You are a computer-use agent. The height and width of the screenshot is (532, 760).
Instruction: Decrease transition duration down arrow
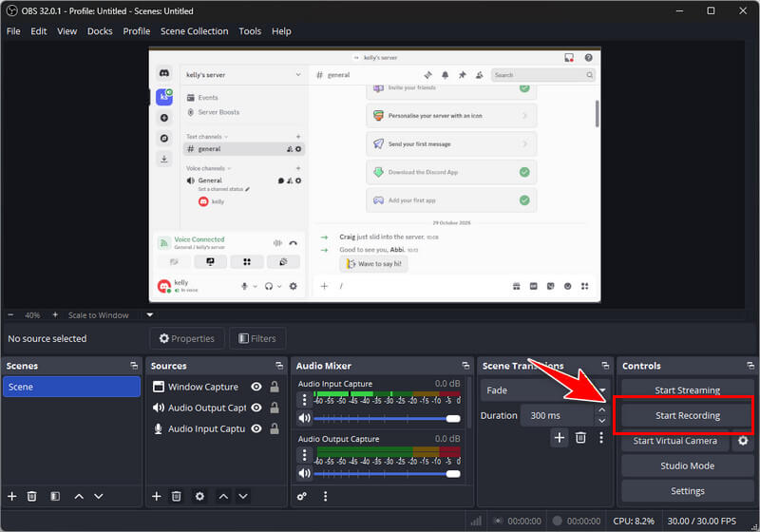pos(602,421)
